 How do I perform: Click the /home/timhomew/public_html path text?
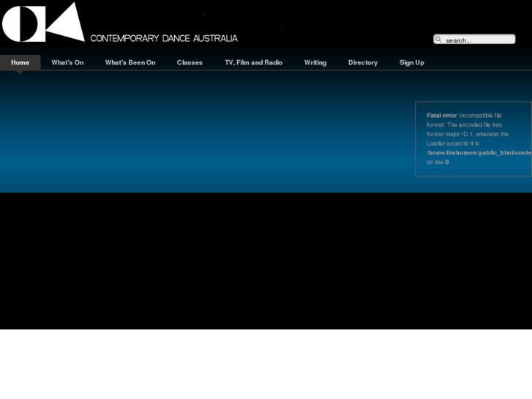coord(479,153)
